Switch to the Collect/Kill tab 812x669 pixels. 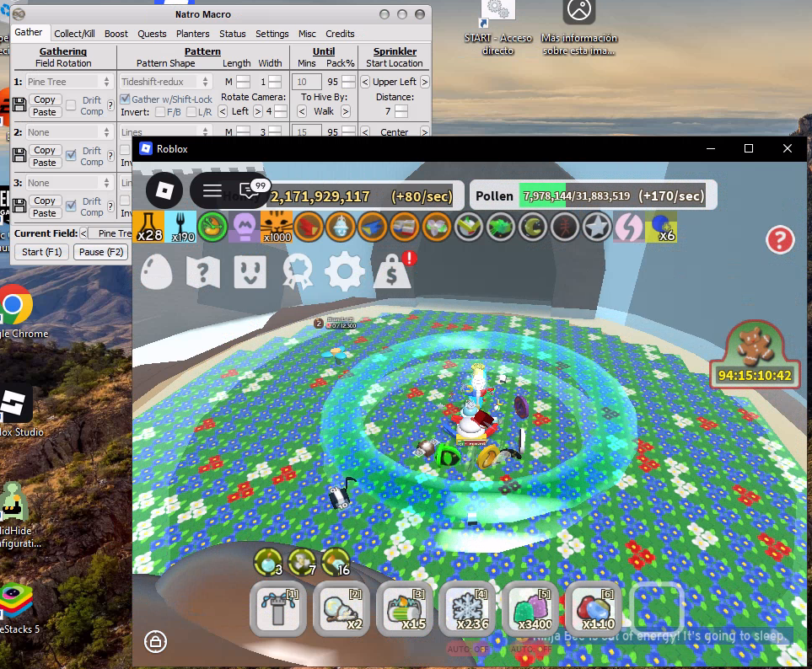[x=74, y=34]
